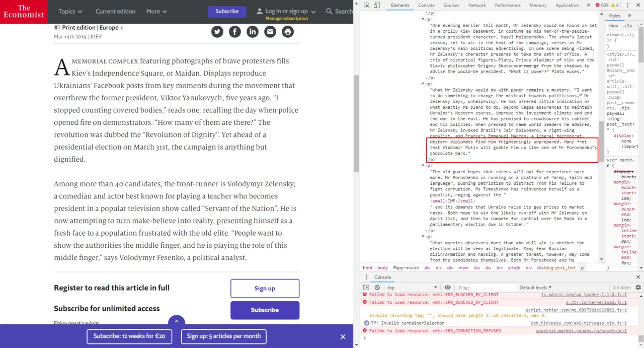Open the script.hotjar.com source link
644x348 pixels.
[576, 310]
